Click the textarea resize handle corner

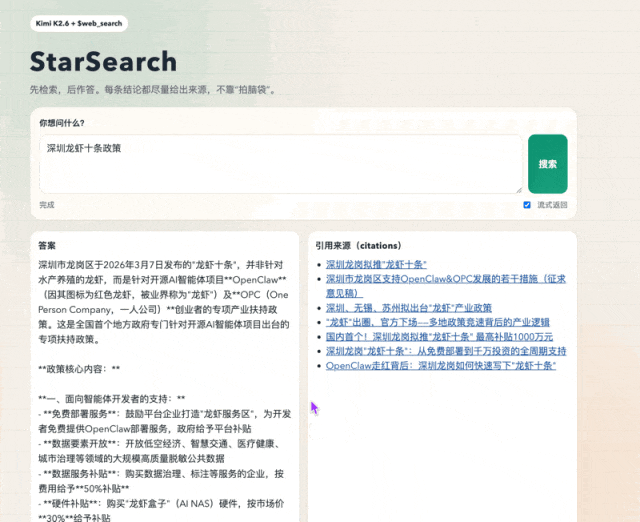(519, 190)
